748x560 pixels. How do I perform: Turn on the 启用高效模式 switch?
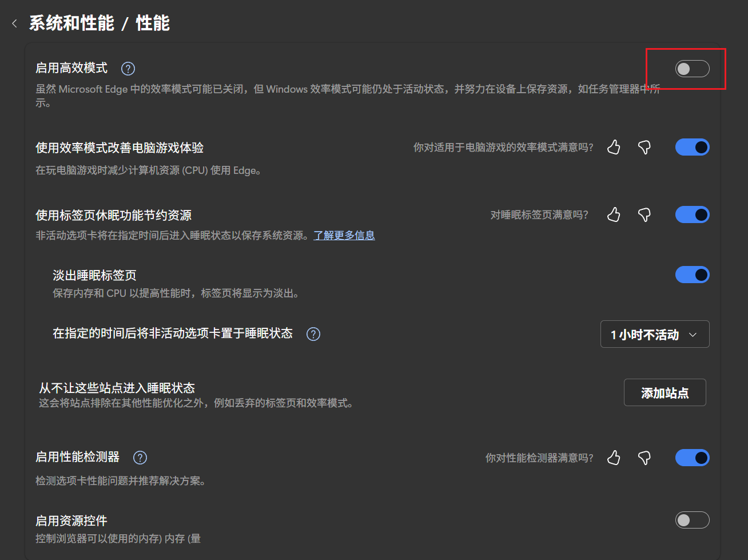(x=693, y=69)
